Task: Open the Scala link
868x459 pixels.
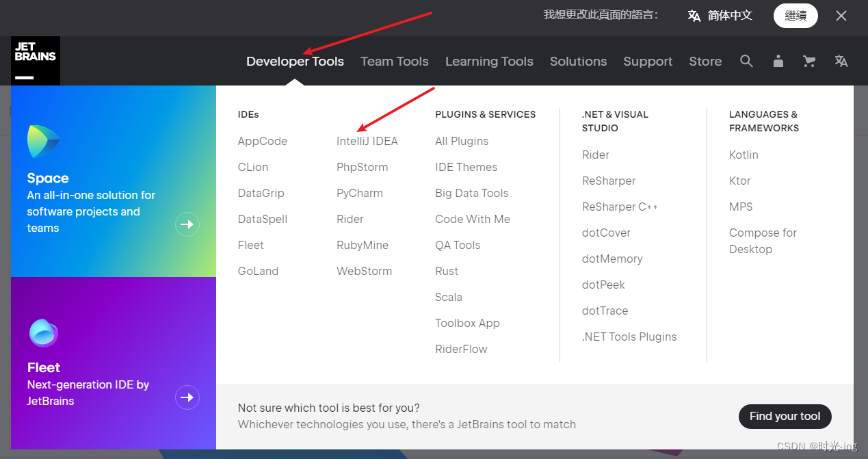Action: click(449, 297)
